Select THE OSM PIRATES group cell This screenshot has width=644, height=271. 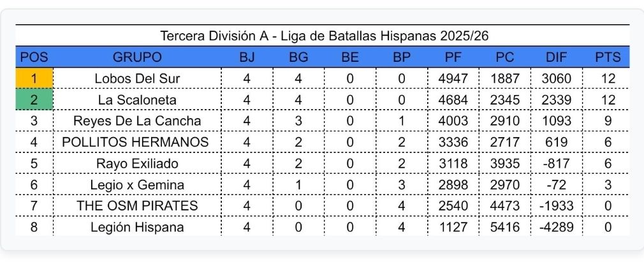pyautogui.click(x=137, y=206)
